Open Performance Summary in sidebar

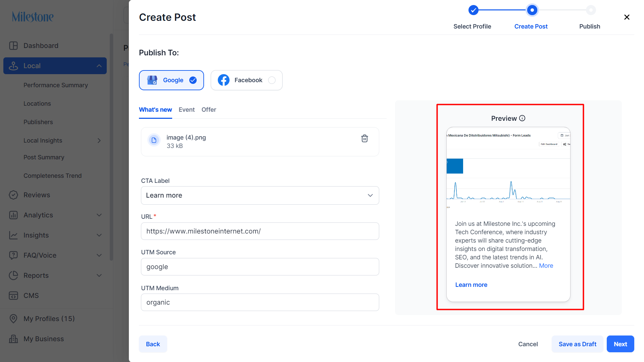pos(56,85)
